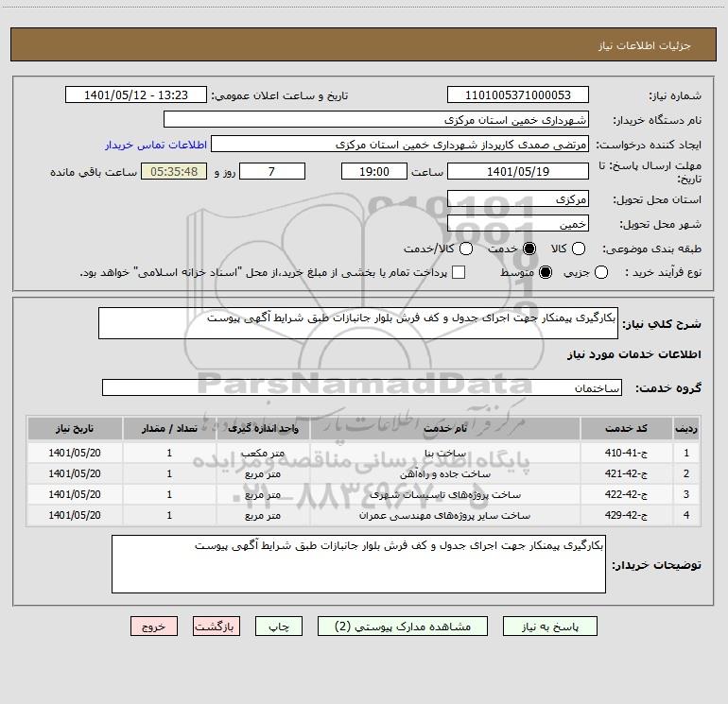Click the گروه خدمت field ساختمان
The image size is (728, 704).
point(362,387)
